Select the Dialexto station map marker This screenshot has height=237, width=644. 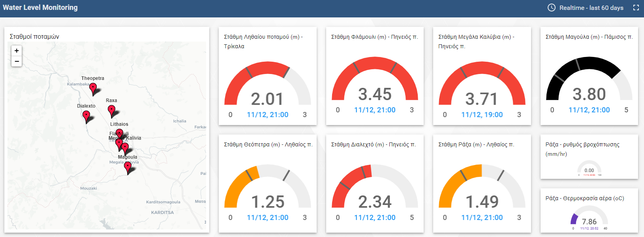pos(86,117)
